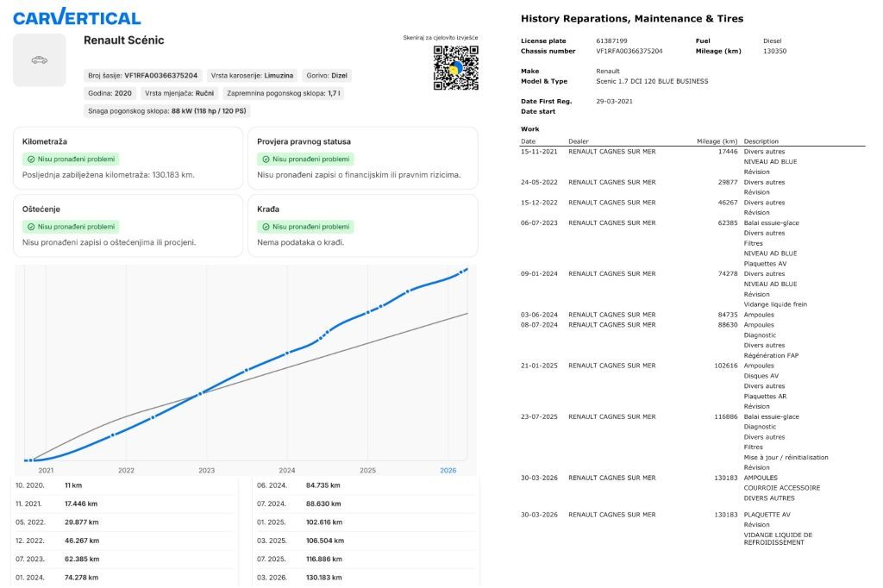Click the Snaga pogonskog sklopa tag

tap(167, 111)
